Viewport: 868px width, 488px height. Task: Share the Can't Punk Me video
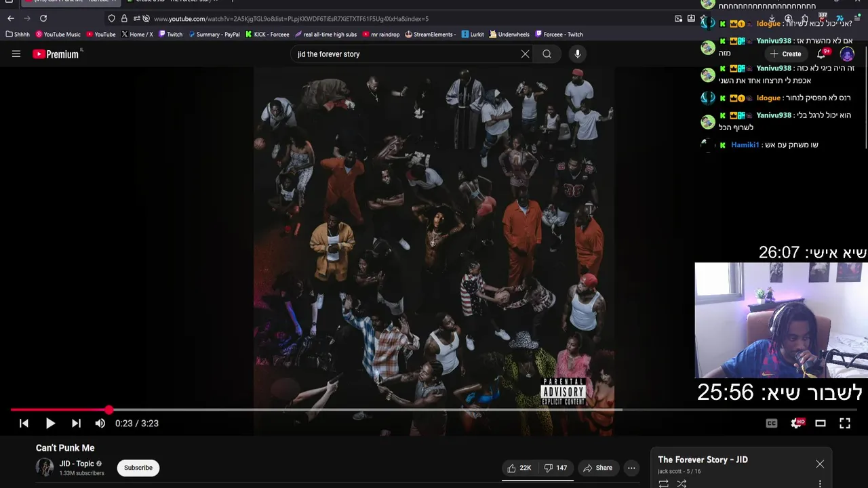pyautogui.click(x=597, y=468)
